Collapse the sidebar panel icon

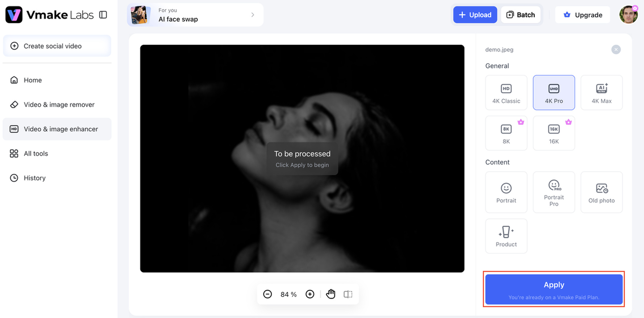103,15
